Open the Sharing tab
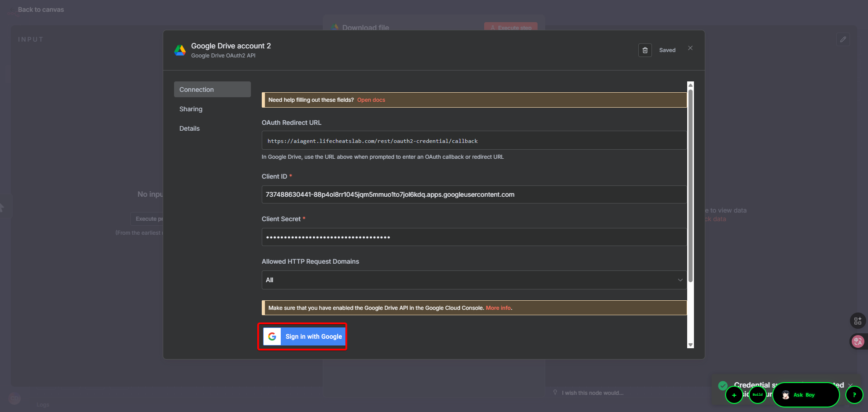 coord(191,109)
